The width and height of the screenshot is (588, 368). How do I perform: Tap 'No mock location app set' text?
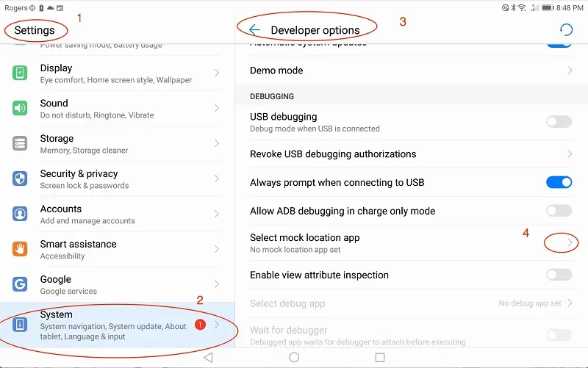pyautogui.click(x=295, y=250)
